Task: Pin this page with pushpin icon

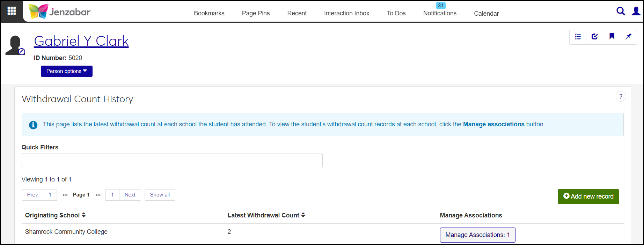Action: (629, 37)
